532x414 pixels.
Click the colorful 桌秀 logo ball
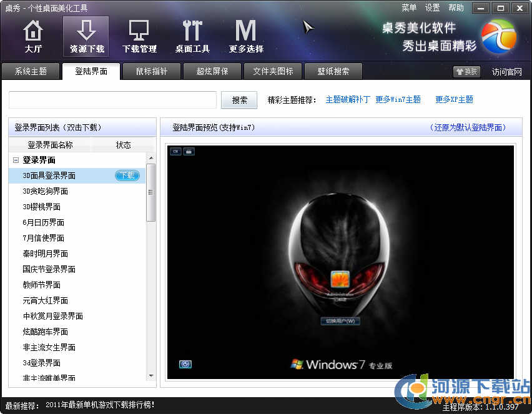click(499, 37)
